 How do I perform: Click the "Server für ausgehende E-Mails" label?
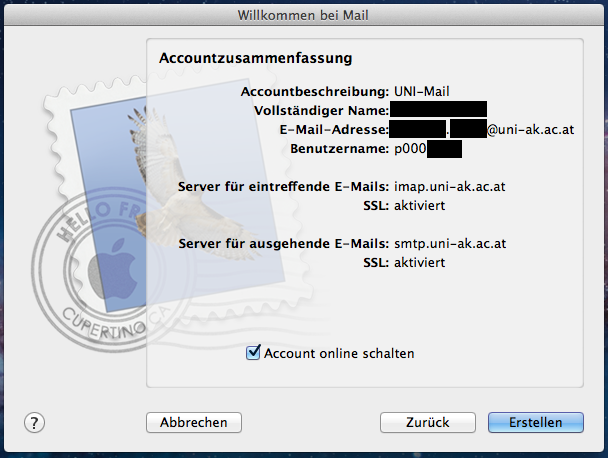tap(282, 243)
